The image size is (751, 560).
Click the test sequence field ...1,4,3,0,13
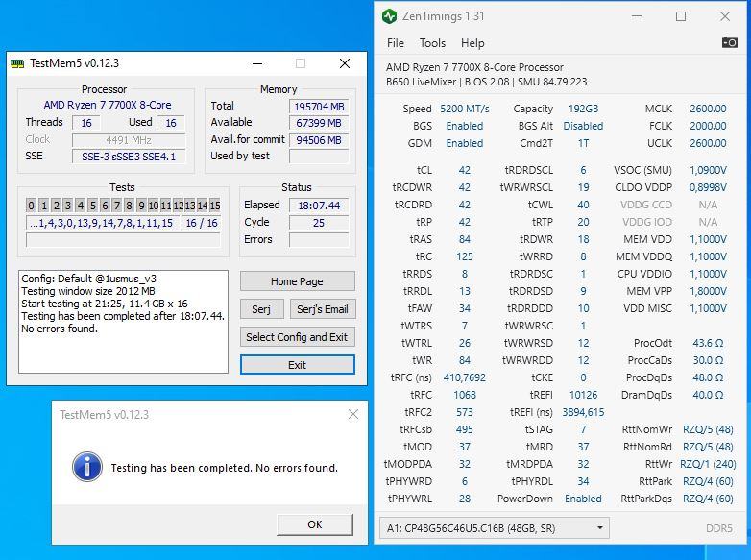coord(103,223)
